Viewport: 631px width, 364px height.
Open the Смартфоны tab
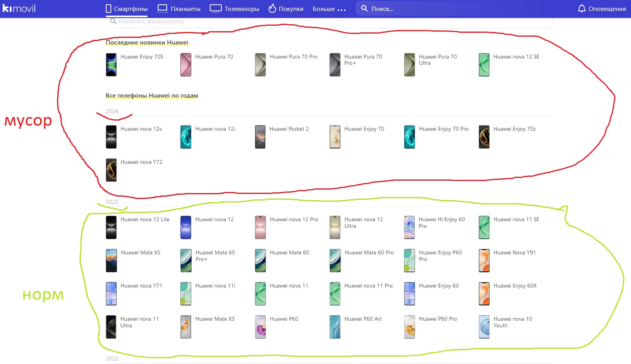127,9
